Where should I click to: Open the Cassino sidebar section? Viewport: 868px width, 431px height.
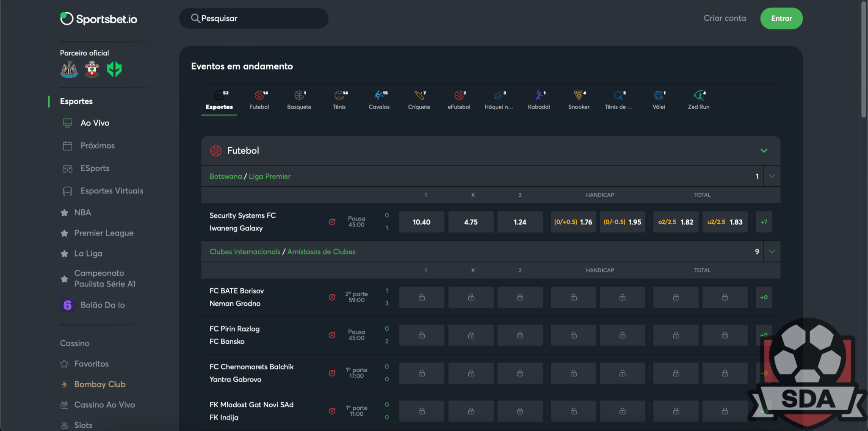point(75,343)
